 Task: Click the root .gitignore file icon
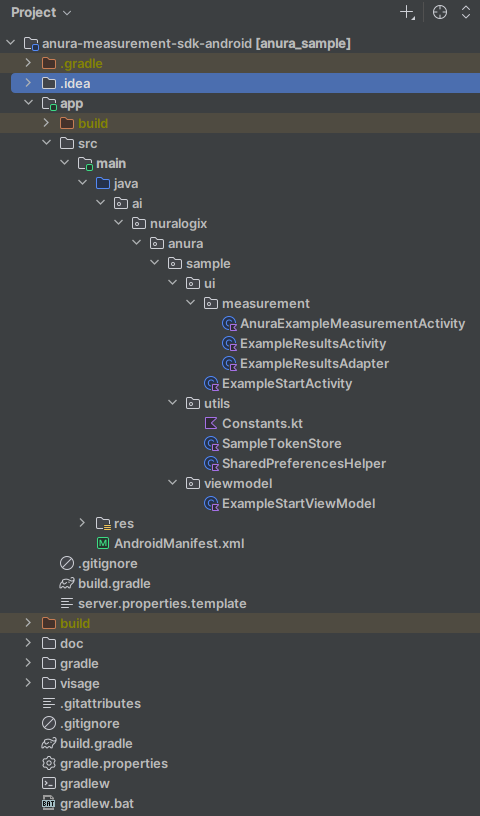coord(49,723)
